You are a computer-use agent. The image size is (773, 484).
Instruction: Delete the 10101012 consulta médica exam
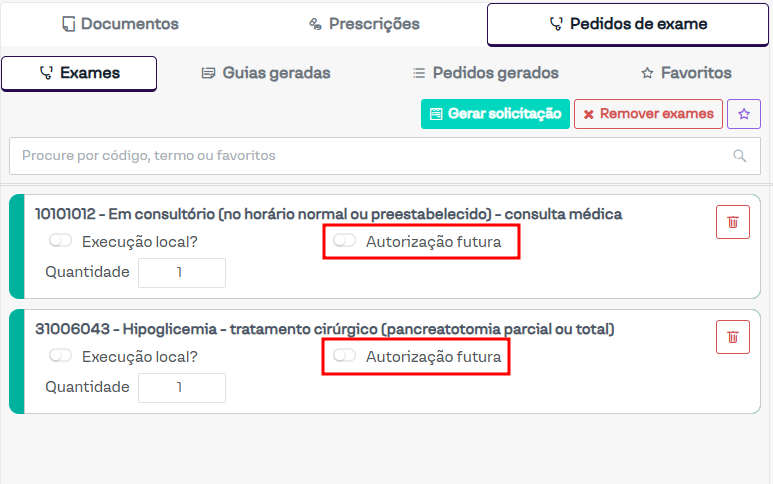coord(732,222)
